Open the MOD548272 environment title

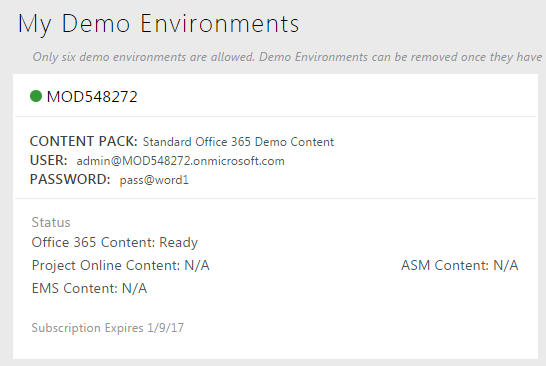tap(92, 97)
